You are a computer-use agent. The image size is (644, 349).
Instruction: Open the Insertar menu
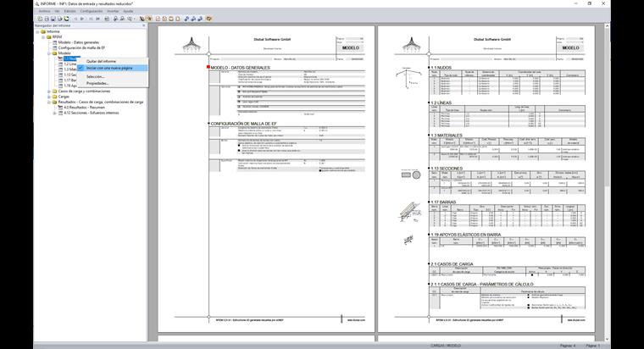(x=113, y=11)
